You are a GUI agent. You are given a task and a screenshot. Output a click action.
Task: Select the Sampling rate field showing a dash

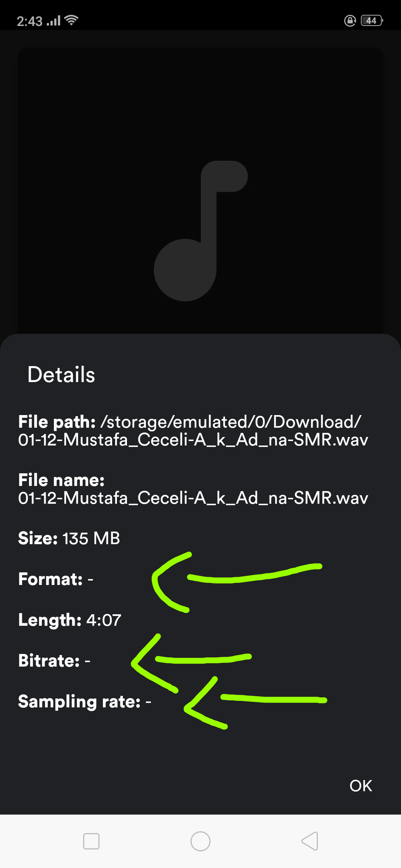click(84, 701)
